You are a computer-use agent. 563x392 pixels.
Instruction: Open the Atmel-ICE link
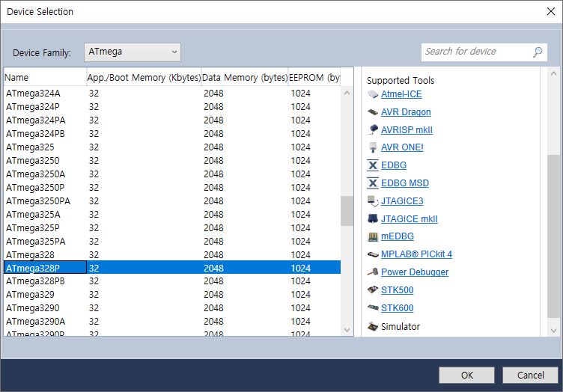(x=401, y=94)
